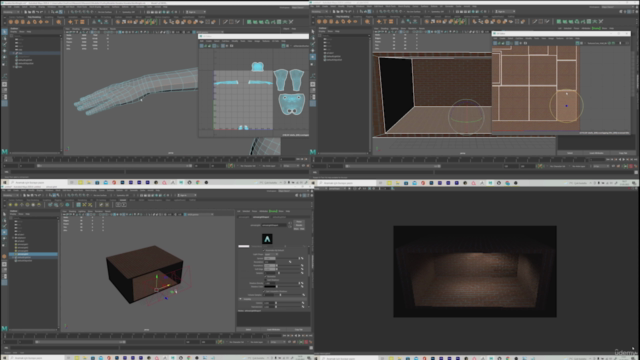Toggle the Normalize checkbox in bottom-left Attribute Editor

click(x=266, y=276)
